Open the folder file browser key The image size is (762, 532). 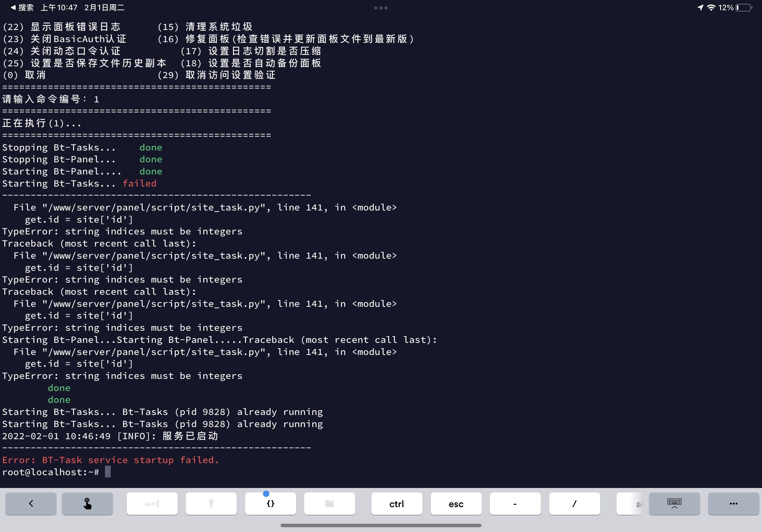pyautogui.click(x=330, y=504)
